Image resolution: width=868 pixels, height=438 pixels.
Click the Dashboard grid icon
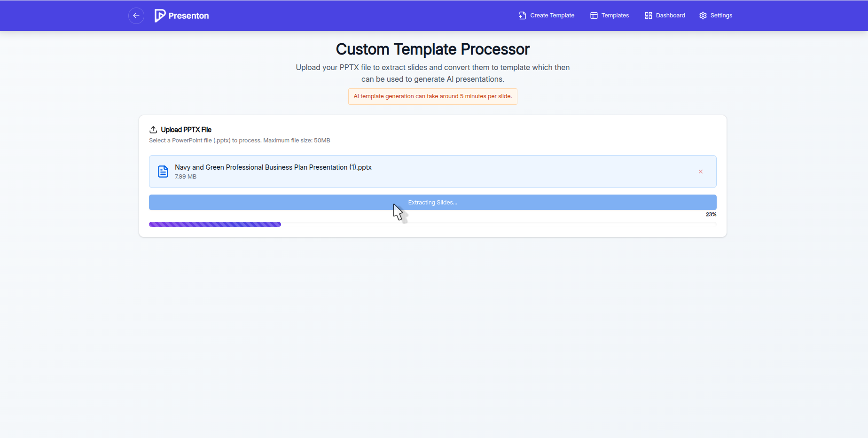coord(648,15)
